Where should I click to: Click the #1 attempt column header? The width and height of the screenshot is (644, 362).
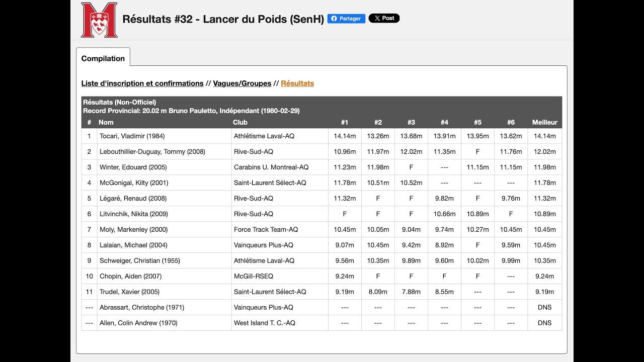[x=345, y=122]
